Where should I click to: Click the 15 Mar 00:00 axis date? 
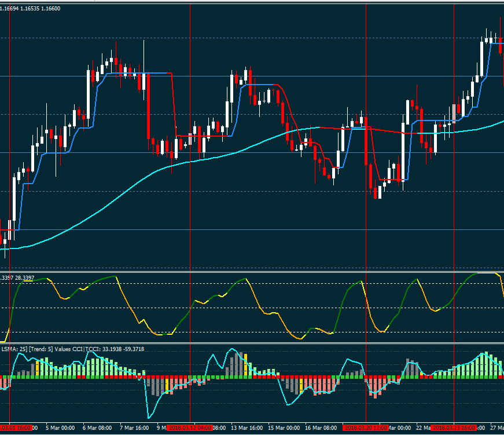(x=284, y=428)
